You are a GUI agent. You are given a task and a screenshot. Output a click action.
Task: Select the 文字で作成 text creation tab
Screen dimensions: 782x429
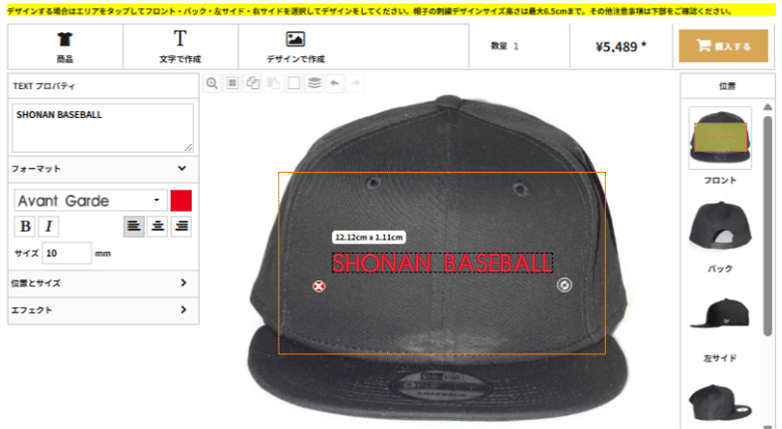(x=180, y=46)
